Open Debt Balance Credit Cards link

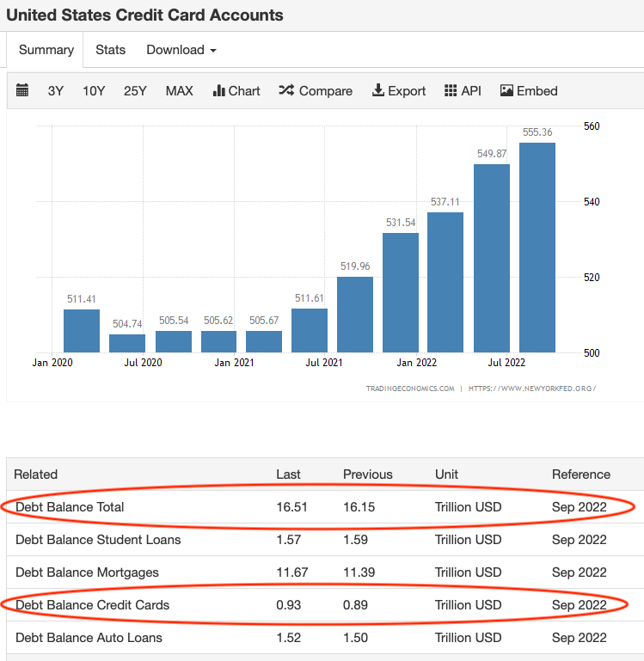click(92, 605)
